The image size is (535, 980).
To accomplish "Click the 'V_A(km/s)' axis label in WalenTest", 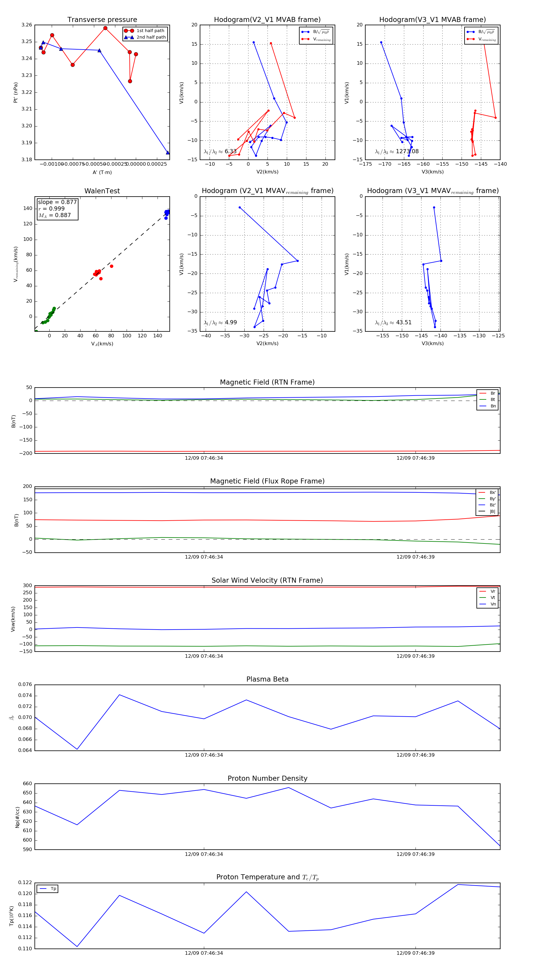I will click(102, 344).
